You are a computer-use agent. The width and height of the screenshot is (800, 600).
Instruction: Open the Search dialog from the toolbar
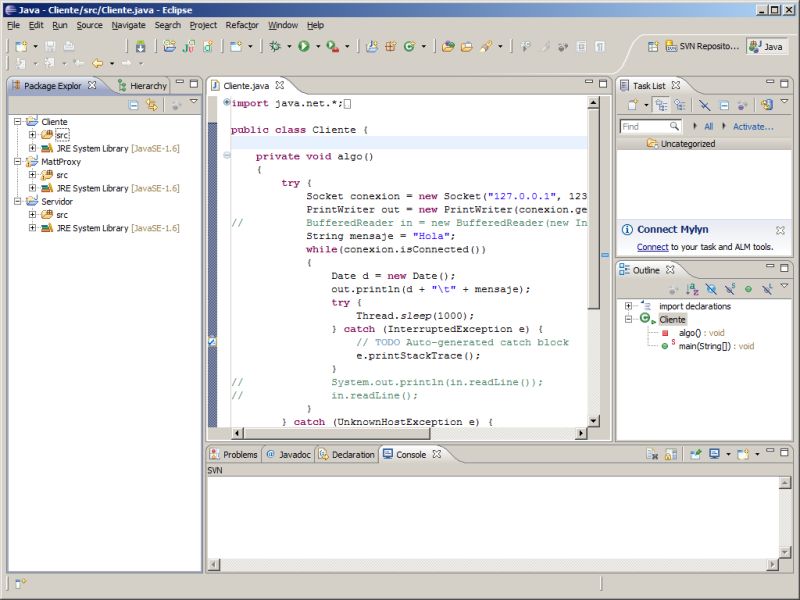(x=486, y=44)
